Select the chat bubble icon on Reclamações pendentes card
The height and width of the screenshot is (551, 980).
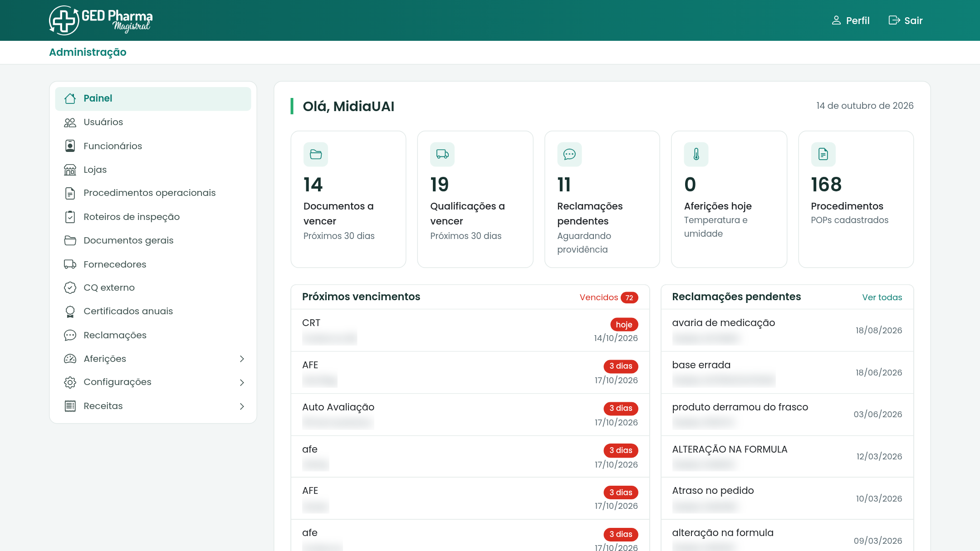(569, 155)
